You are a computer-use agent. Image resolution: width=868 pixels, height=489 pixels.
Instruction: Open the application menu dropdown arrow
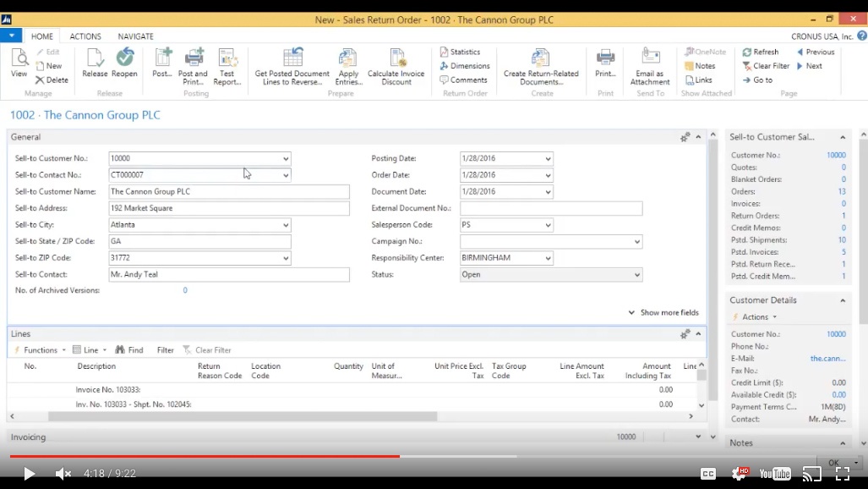tap(11, 36)
